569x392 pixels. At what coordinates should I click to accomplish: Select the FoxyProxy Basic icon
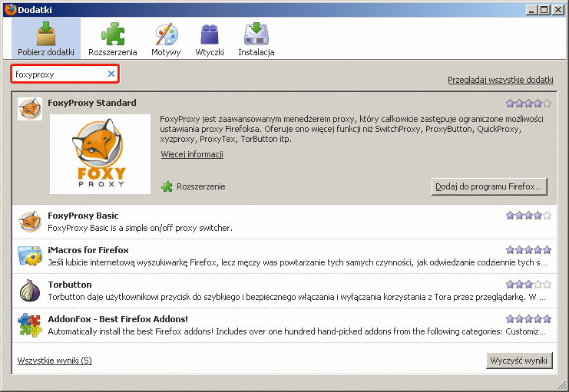click(x=30, y=222)
